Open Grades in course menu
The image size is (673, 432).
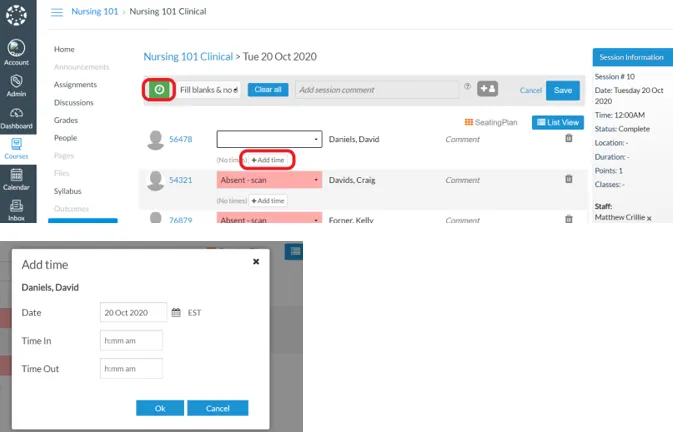coord(66,120)
